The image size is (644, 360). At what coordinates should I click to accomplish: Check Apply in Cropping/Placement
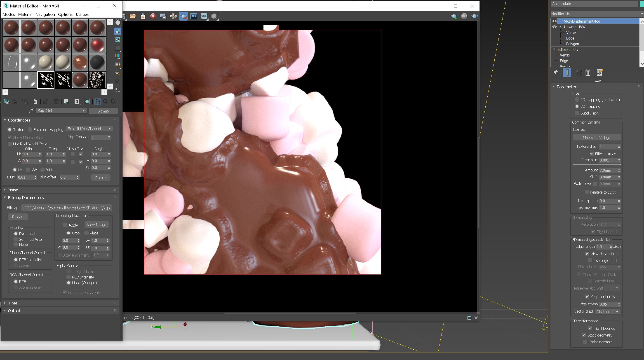(65, 225)
